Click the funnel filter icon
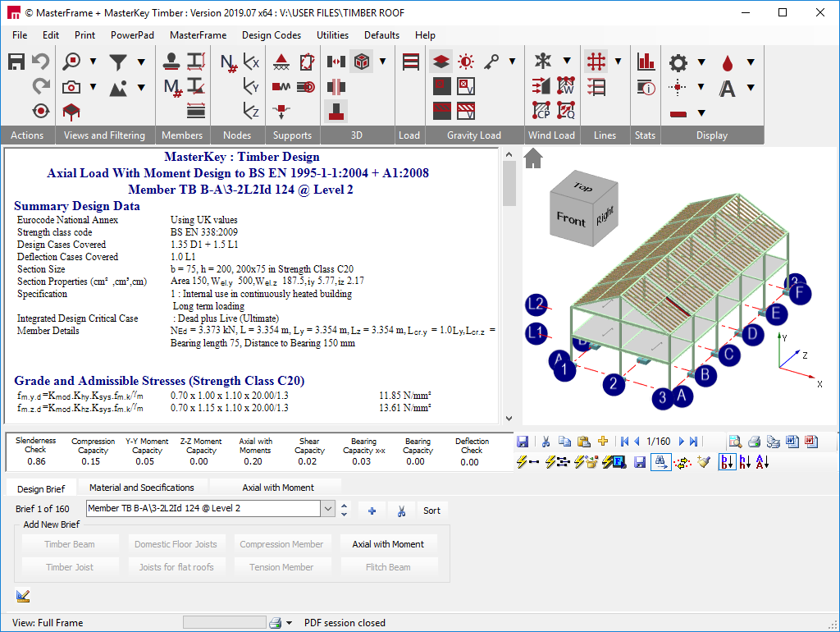This screenshot has width=840, height=632. [118, 62]
